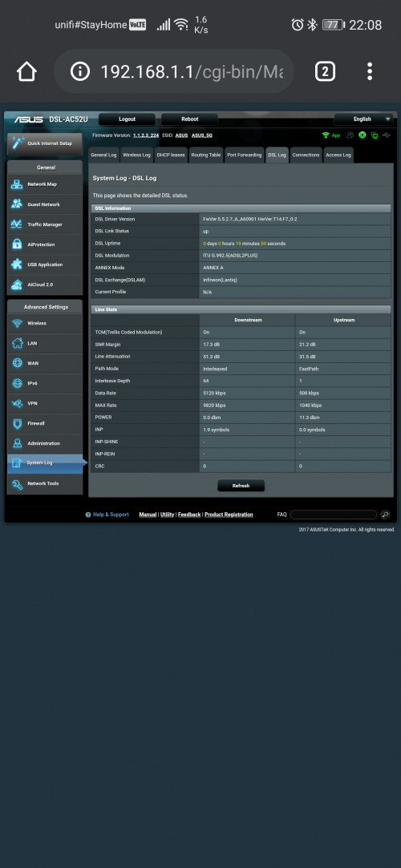Click the ASUS logo in header
Screen dimensions: 401x868
tap(29, 119)
